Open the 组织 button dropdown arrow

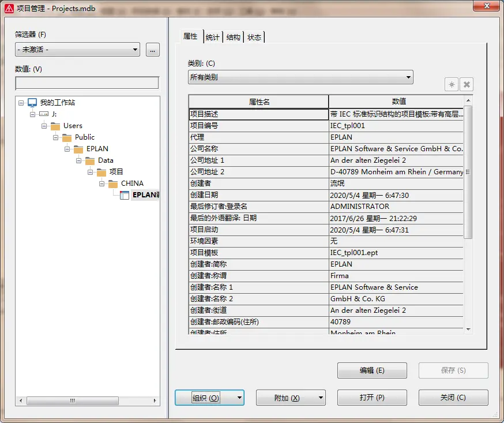click(239, 398)
